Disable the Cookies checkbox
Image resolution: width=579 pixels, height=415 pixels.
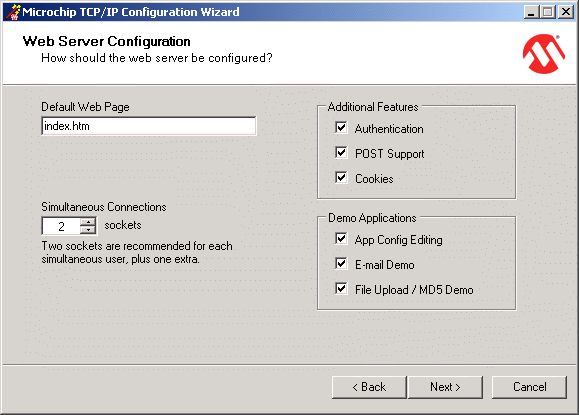pyautogui.click(x=341, y=178)
